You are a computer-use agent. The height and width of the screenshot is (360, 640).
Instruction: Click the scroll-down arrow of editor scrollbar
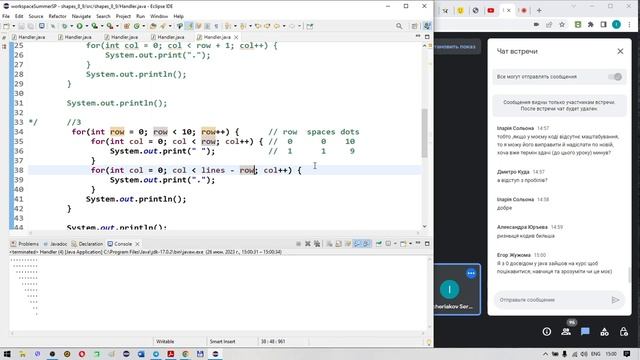click(424, 226)
